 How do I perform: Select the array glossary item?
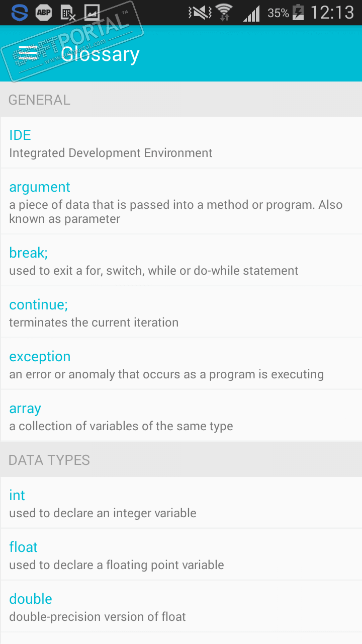point(181,416)
